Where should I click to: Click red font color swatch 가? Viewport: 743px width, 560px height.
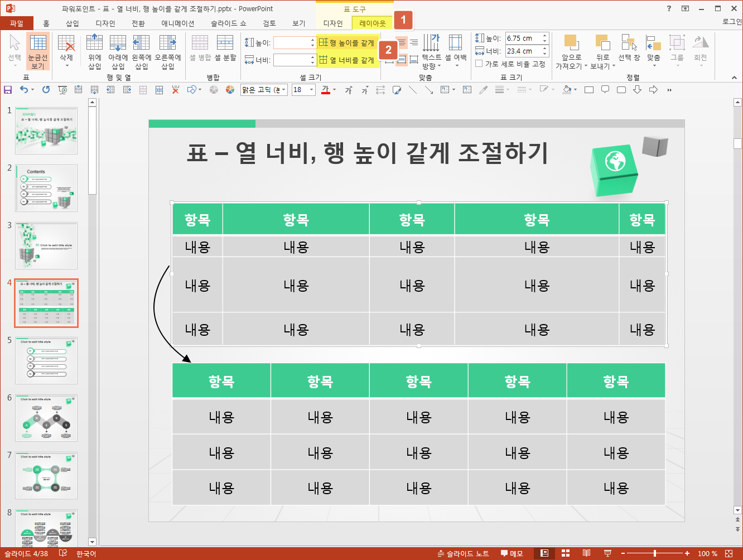(x=326, y=90)
